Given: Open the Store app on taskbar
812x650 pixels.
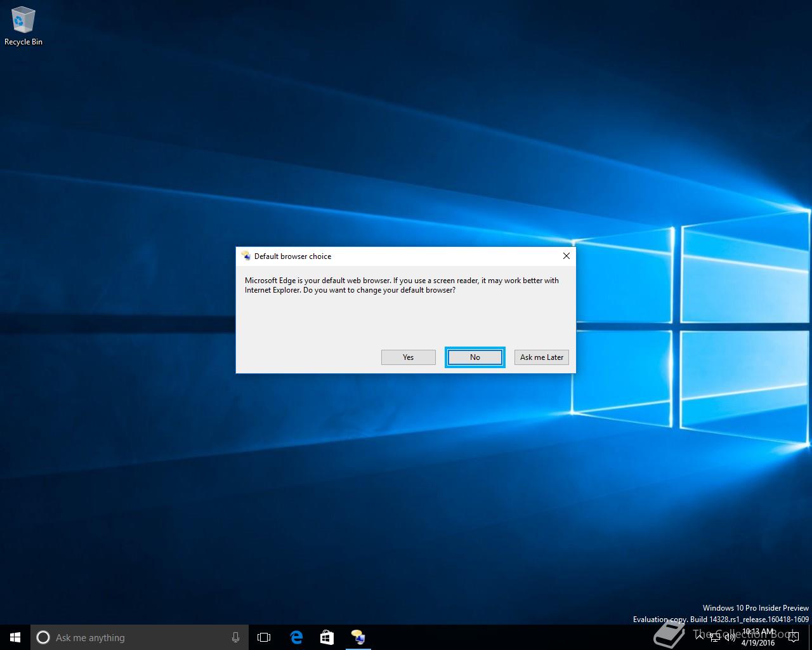Looking at the screenshot, I should pos(327,637).
